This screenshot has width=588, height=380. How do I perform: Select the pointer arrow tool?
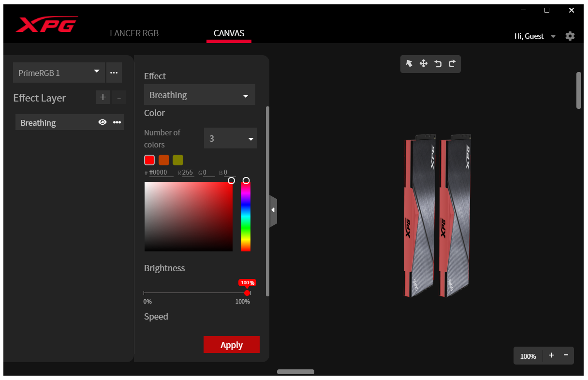409,63
